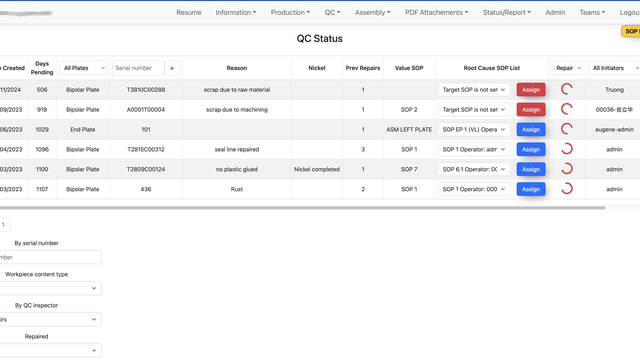640x360 pixels.
Task: Click Assign button for T2815C00312
Action: coord(531,149)
